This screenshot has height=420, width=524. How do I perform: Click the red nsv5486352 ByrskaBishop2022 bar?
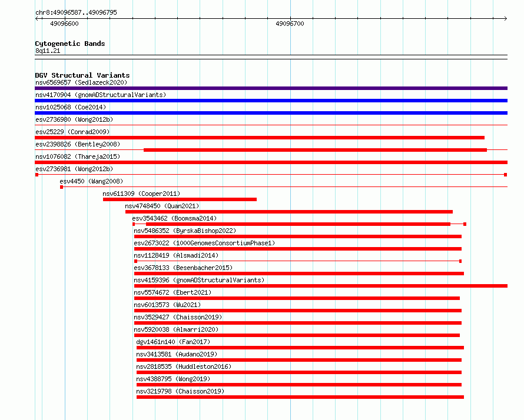coord(298,236)
